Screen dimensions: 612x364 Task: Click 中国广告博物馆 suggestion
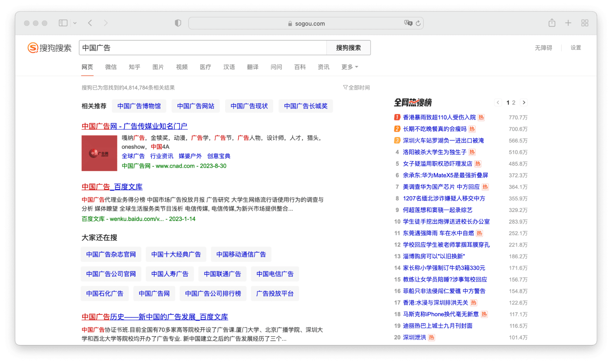[x=139, y=106]
